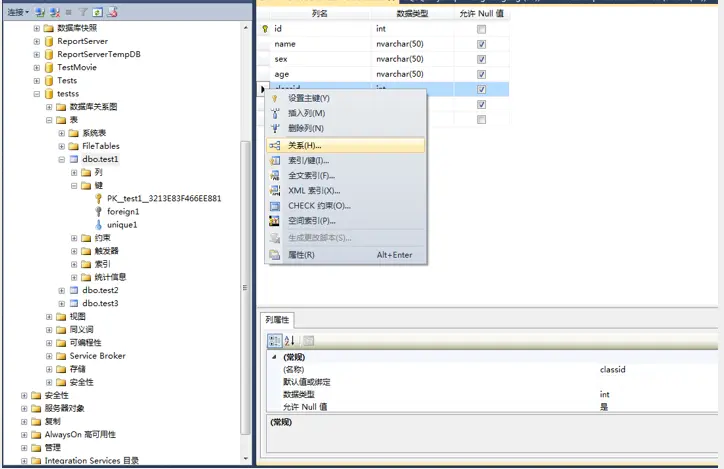Choose 索引/键(I)... from context menu

pos(345,161)
